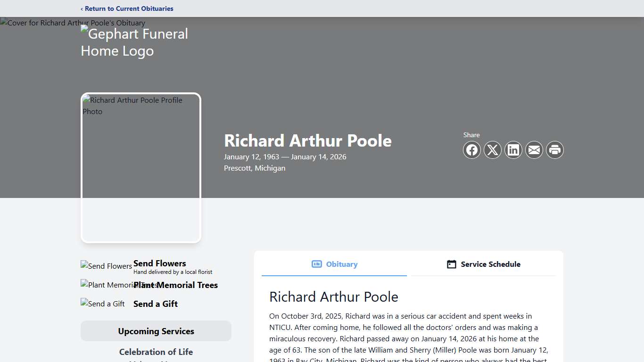The image size is (644, 362).
Task: Share the obituary on X
Action: (493, 150)
